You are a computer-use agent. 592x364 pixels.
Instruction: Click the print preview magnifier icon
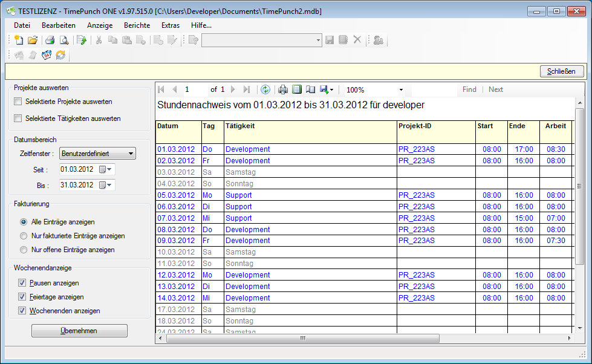(x=63, y=41)
